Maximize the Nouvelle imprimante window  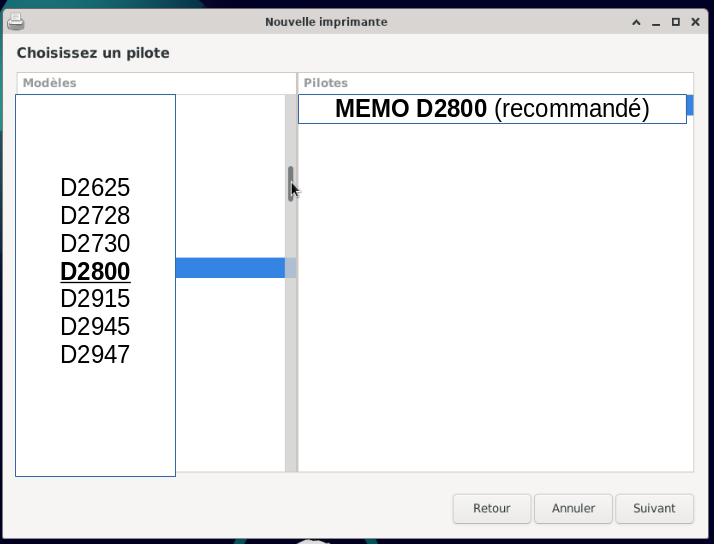coord(675,22)
